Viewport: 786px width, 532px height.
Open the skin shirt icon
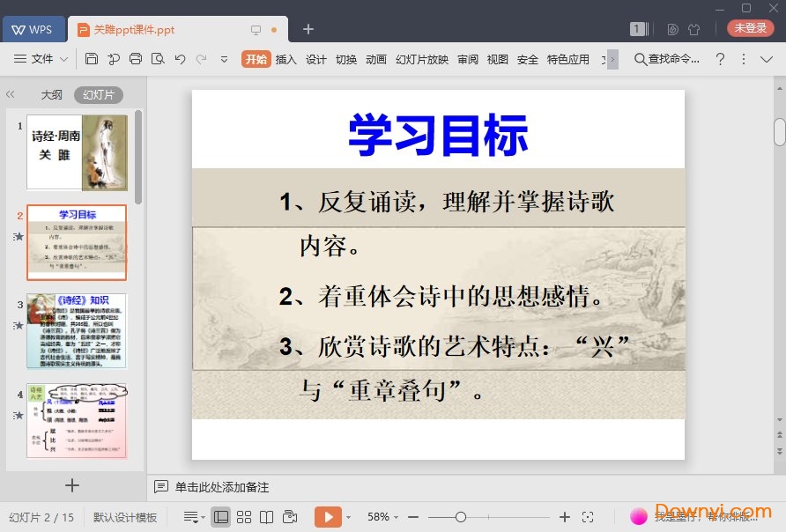(x=694, y=30)
